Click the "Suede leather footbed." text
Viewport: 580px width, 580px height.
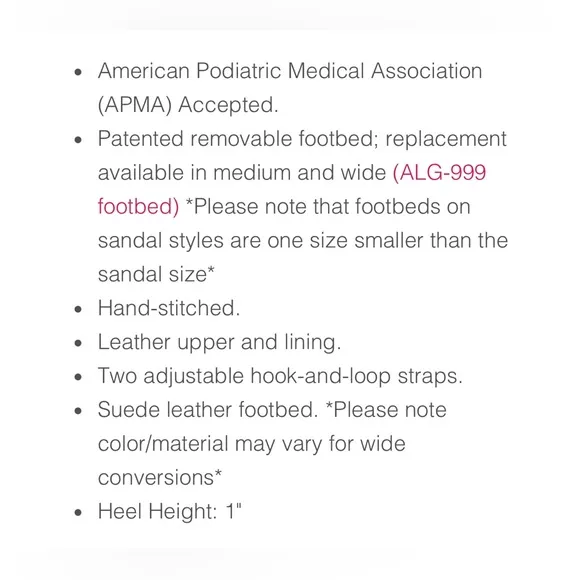(208, 410)
